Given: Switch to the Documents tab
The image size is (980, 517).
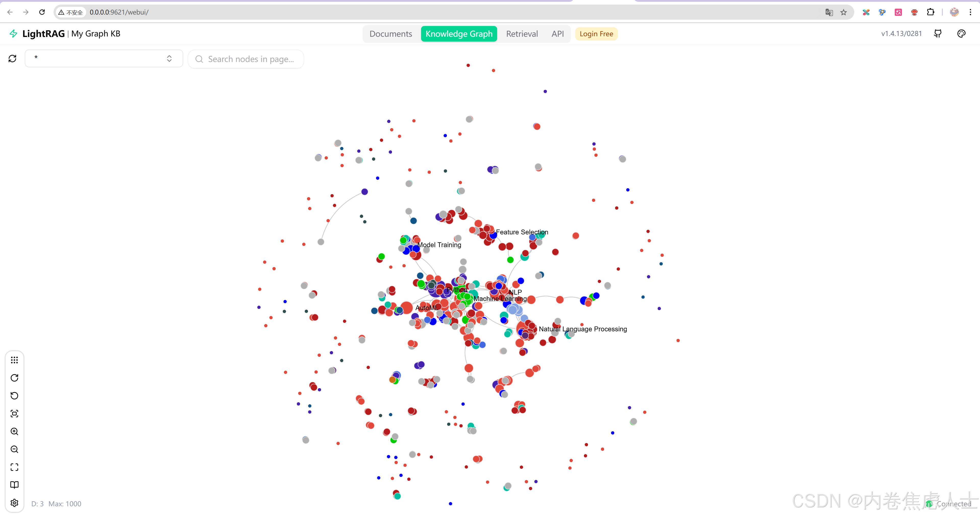Looking at the screenshot, I should (390, 34).
